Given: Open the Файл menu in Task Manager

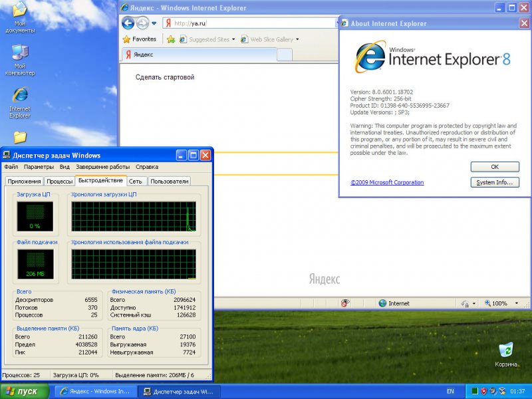Looking at the screenshot, I should pyautogui.click(x=11, y=167).
